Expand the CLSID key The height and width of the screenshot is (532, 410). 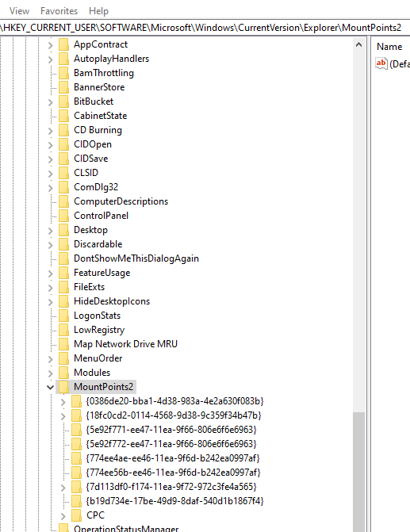(50, 174)
